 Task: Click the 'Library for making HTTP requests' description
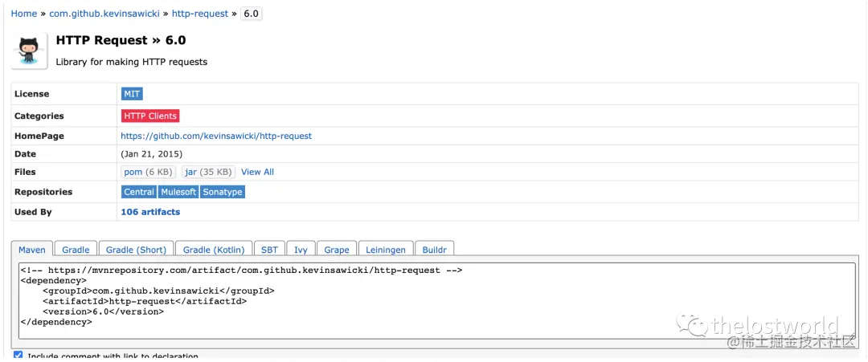132,62
